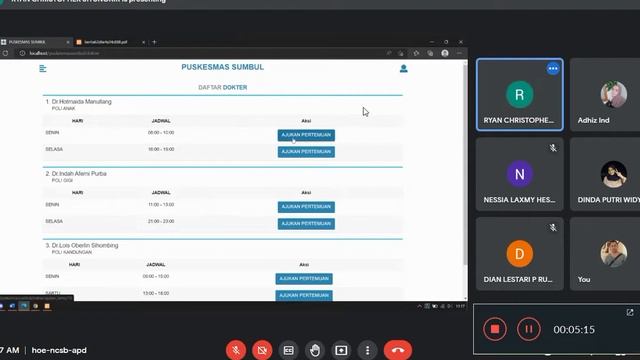Click the browser favorites star icon
Viewport: 640px width, 360px height.
pyautogui.click(x=416, y=53)
